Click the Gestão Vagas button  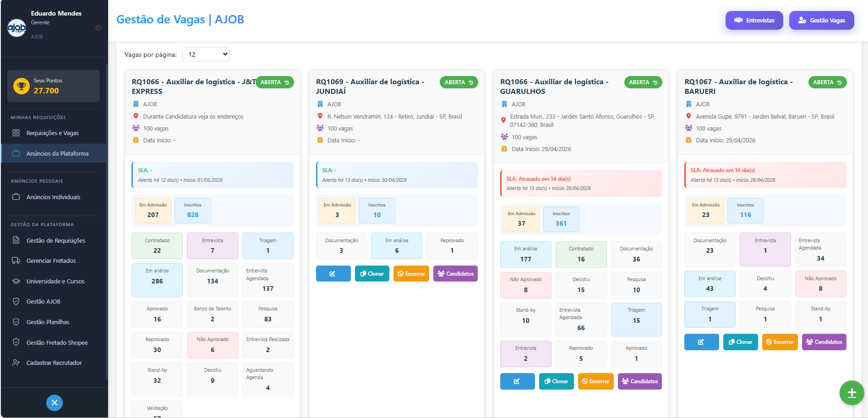click(821, 20)
